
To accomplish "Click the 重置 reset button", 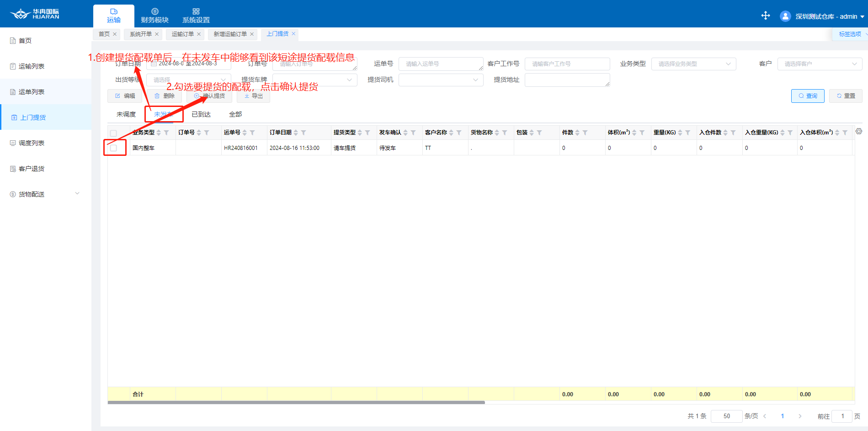I will pos(846,96).
